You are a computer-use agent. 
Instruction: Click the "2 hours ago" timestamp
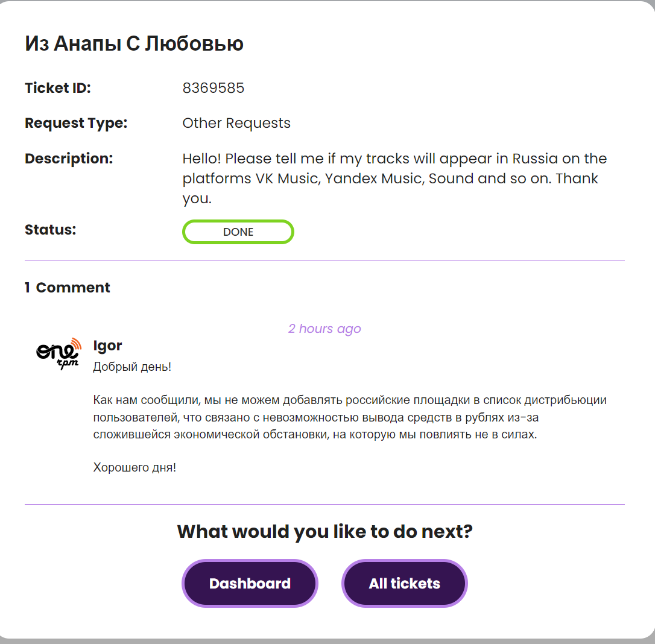324,329
